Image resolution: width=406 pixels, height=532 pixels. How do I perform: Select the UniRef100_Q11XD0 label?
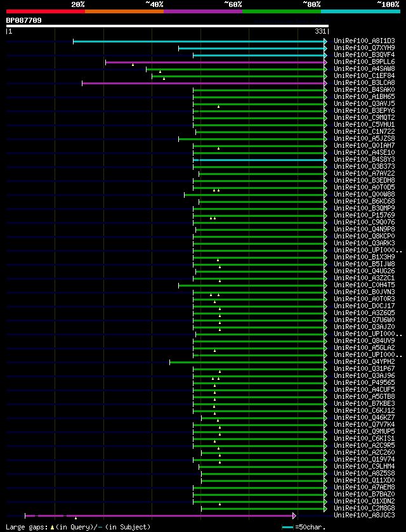pyautogui.click(x=364, y=481)
